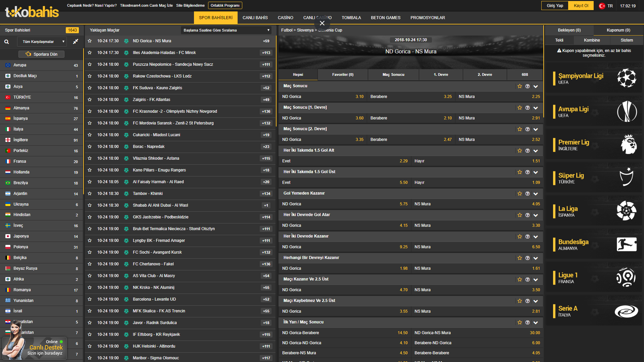Click the Kayıt Ol button
The width and height of the screenshot is (644, 362).
click(581, 6)
